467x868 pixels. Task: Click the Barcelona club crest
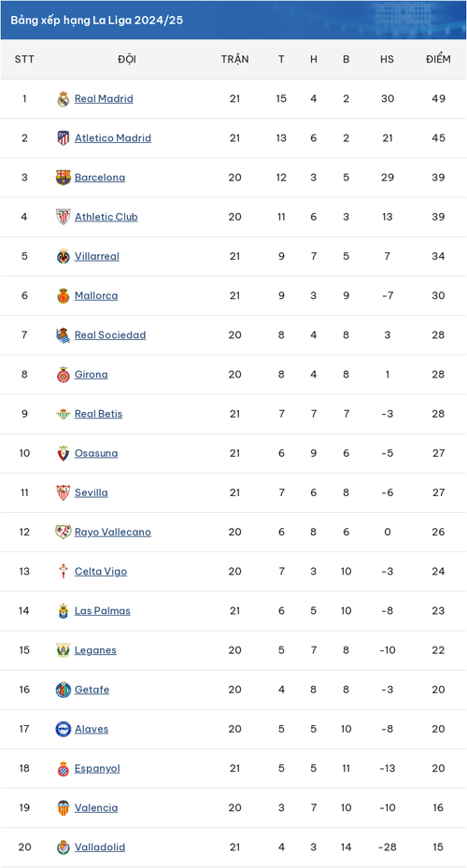coord(64,178)
